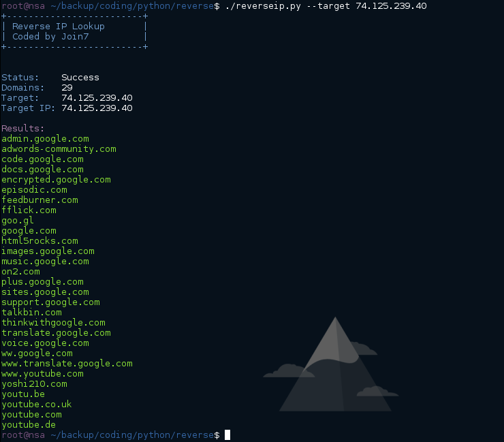Image resolution: width=504 pixels, height=442 pixels.
Task: Select the google.com result line
Action: click(29, 231)
